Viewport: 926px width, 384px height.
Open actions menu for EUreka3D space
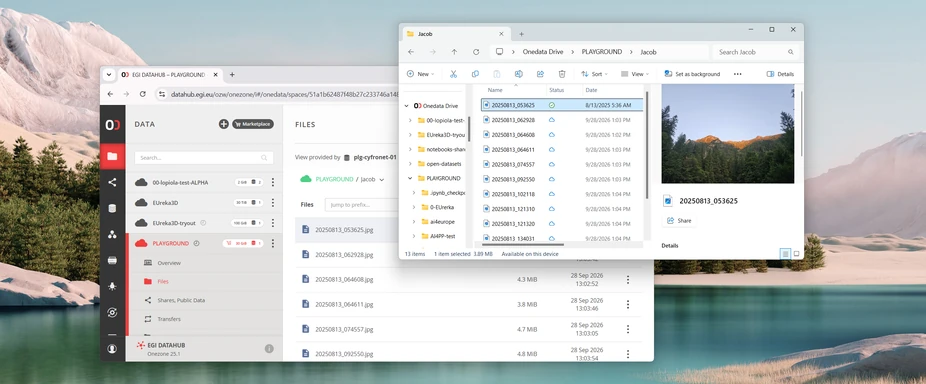(x=272, y=203)
